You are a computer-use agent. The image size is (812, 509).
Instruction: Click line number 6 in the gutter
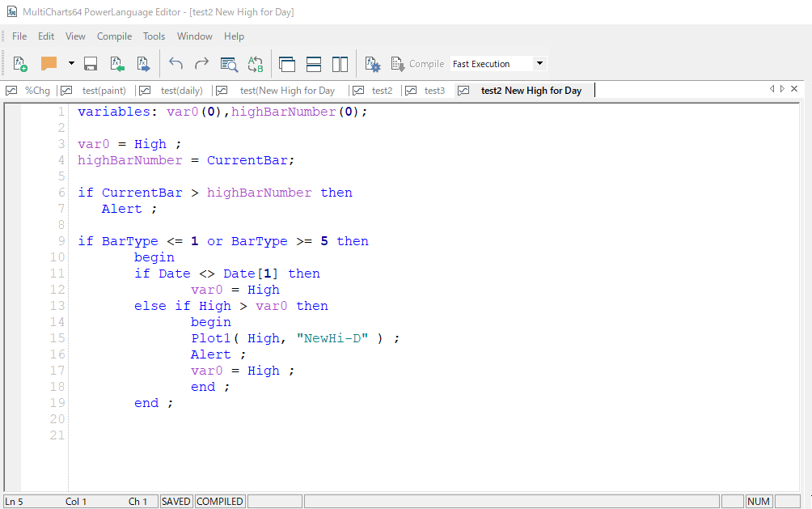click(x=61, y=193)
